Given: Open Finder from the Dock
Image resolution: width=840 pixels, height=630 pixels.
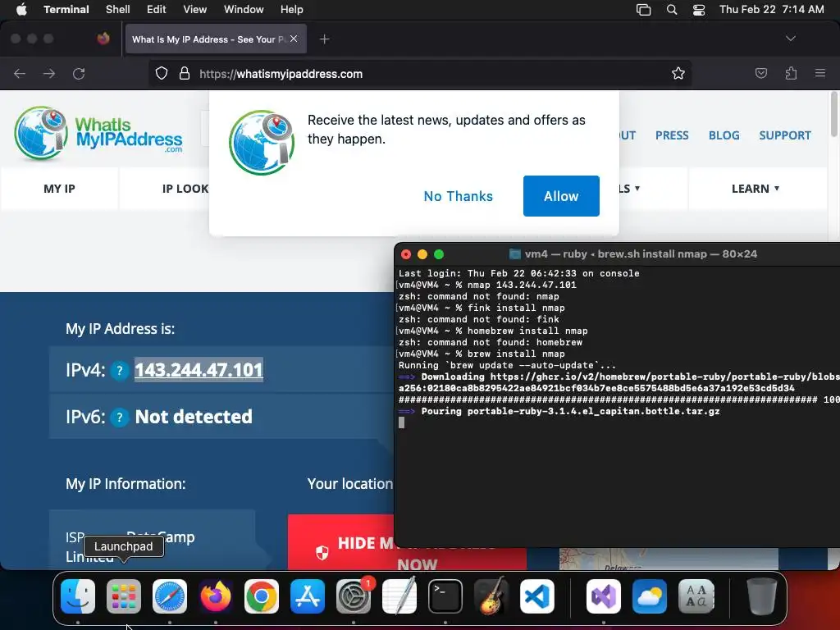Looking at the screenshot, I should click(x=78, y=596).
